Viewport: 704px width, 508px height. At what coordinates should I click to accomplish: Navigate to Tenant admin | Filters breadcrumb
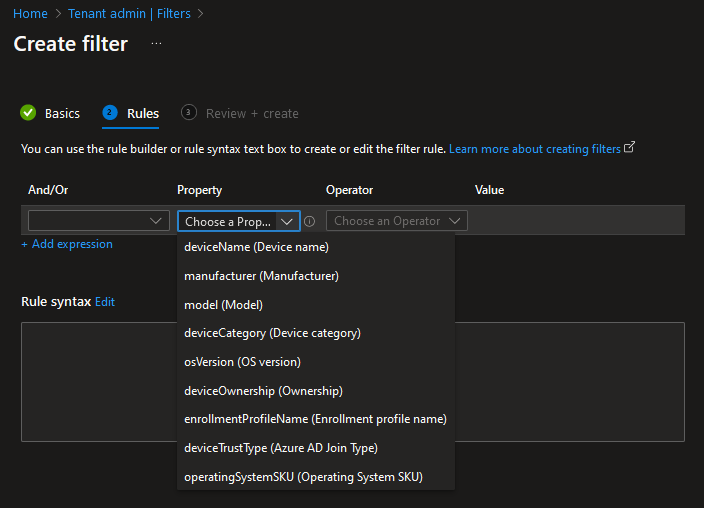point(129,13)
